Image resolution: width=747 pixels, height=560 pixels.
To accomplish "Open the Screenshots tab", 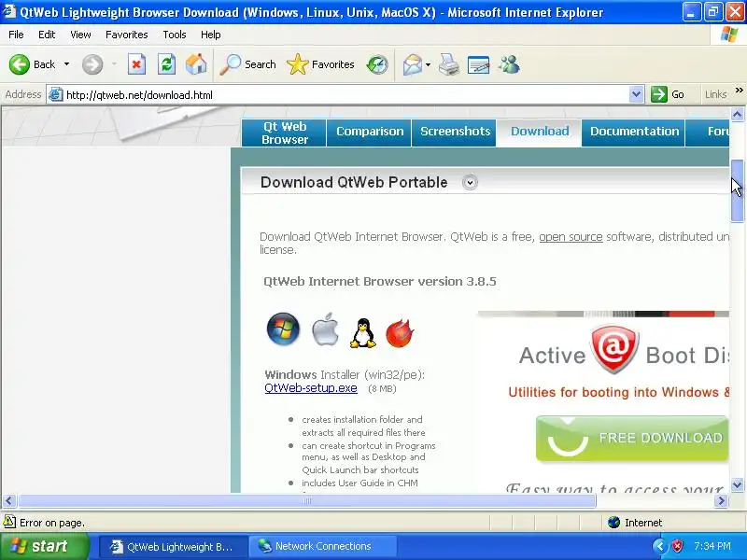I will click(455, 132).
